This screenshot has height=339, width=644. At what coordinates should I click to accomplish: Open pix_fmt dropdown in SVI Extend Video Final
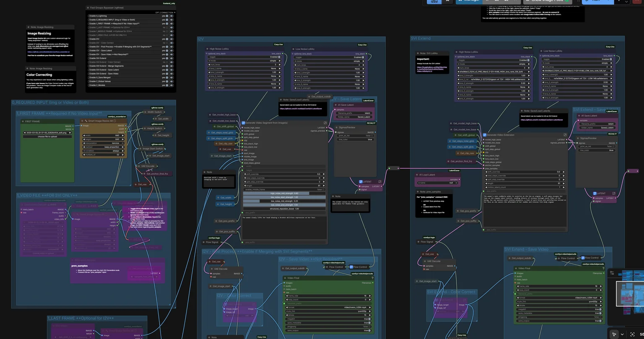tap(559, 302)
